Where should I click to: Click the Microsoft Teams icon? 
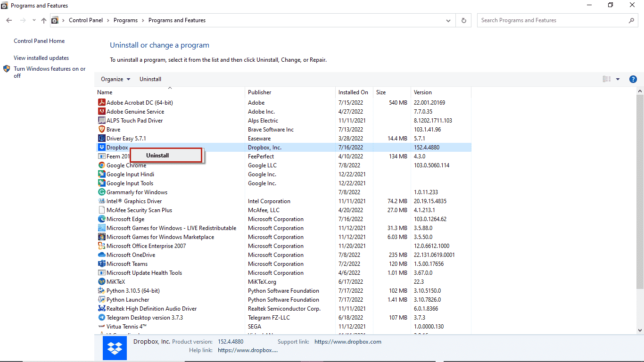[x=101, y=263]
